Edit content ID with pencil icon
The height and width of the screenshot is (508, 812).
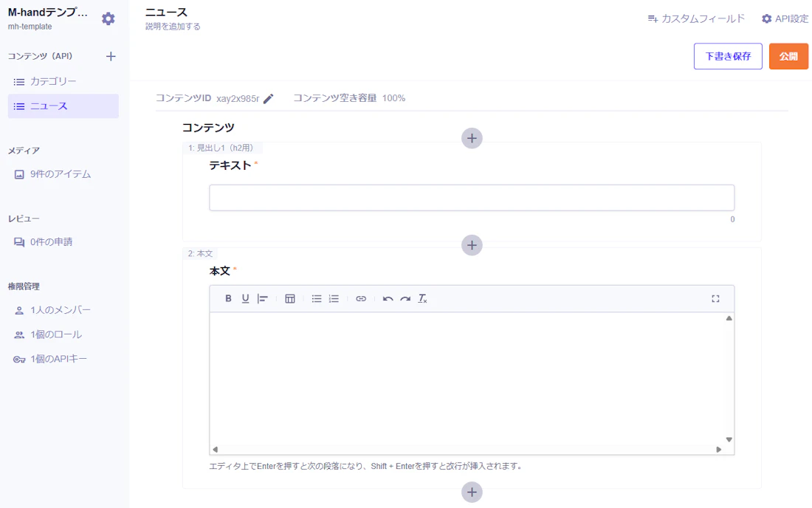(268, 98)
